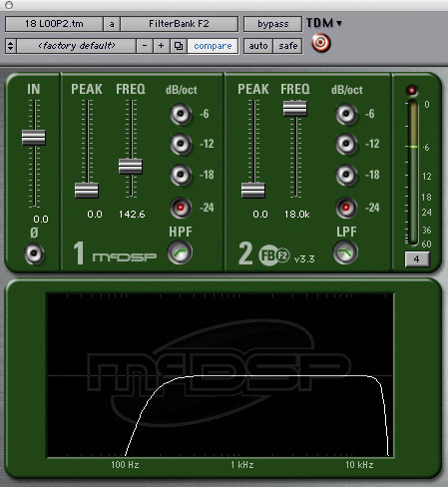448x487 pixels.
Task: Click the IN level slider handle
Action: (34, 138)
